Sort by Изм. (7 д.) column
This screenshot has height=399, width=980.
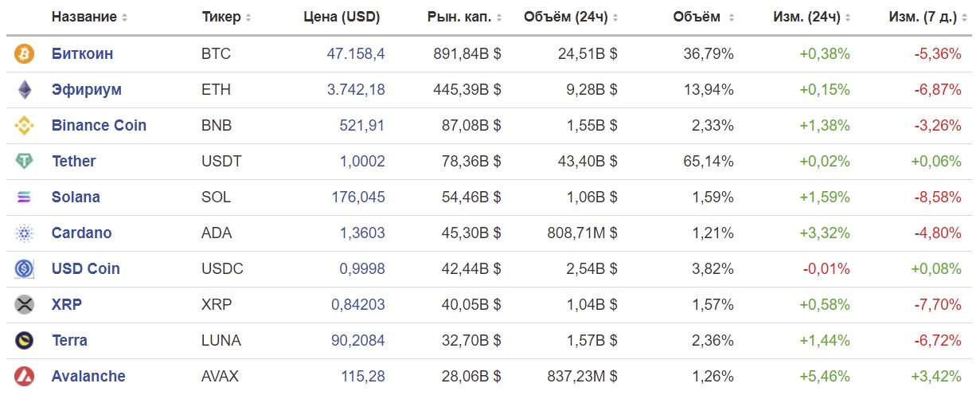pos(927,17)
